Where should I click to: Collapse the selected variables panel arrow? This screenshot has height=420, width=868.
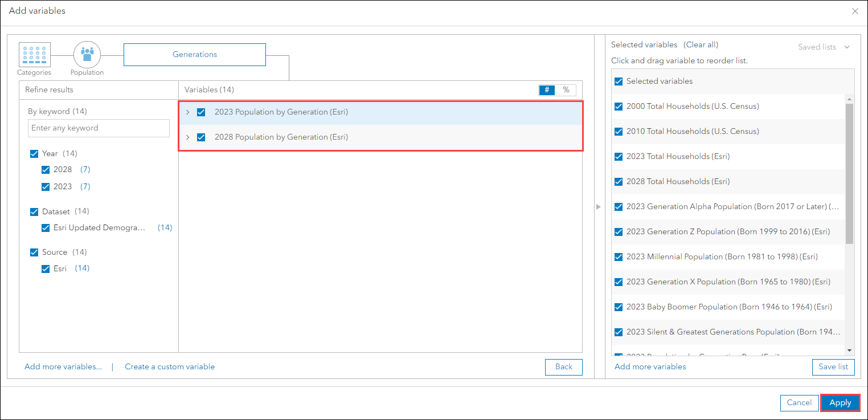[x=598, y=207]
